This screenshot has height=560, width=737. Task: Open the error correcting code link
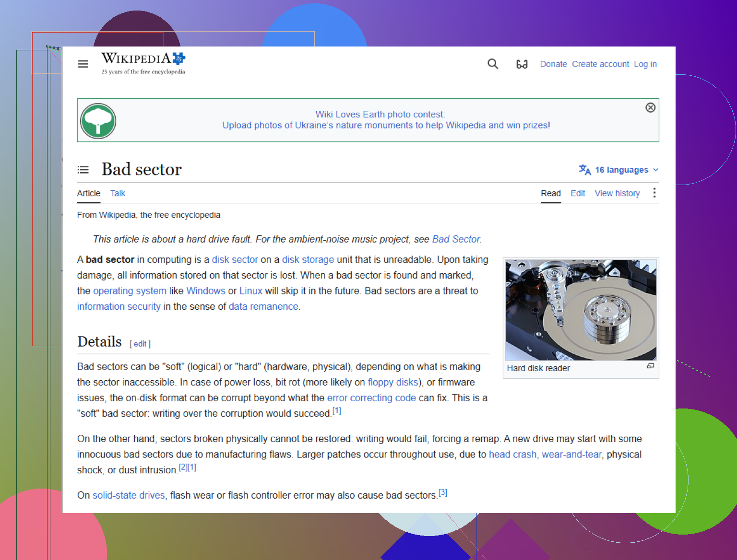click(x=371, y=397)
